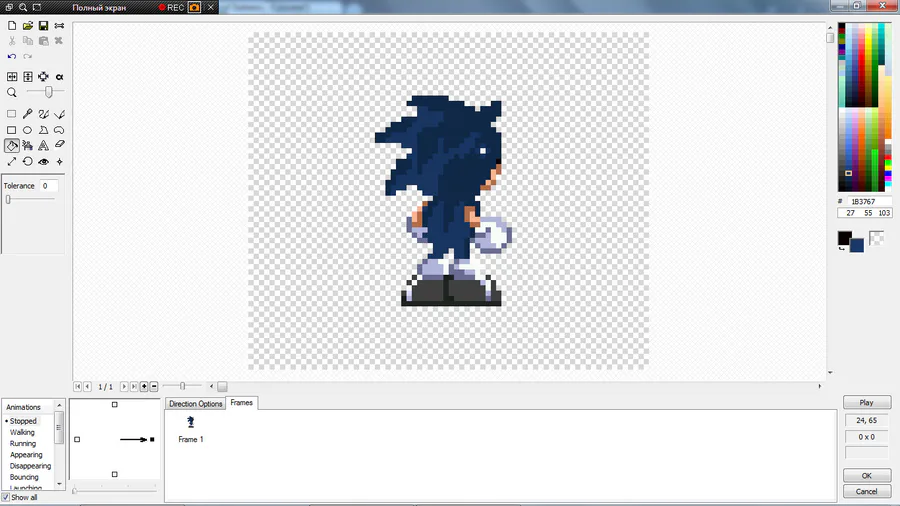Click the Cancel button
Viewport: 900px width, 506px height.
coord(867,492)
